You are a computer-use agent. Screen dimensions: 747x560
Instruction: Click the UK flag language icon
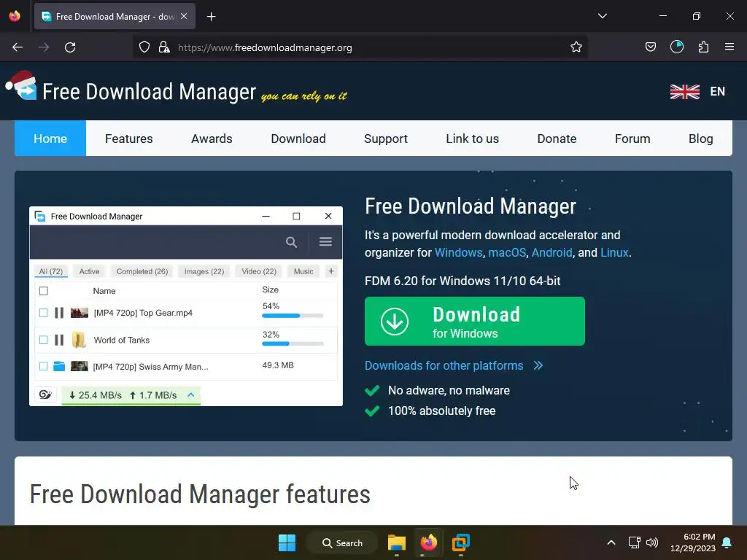[x=684, y=91]
